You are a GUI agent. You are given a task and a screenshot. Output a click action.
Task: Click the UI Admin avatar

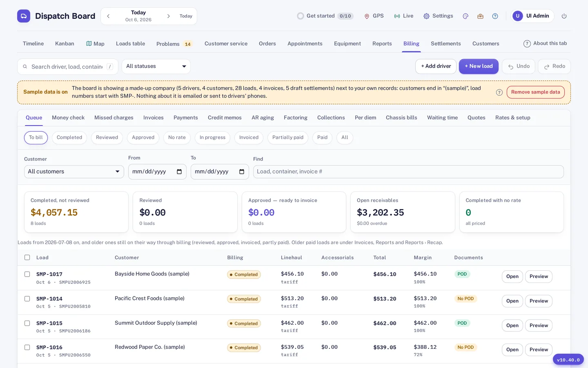point(518,16)
